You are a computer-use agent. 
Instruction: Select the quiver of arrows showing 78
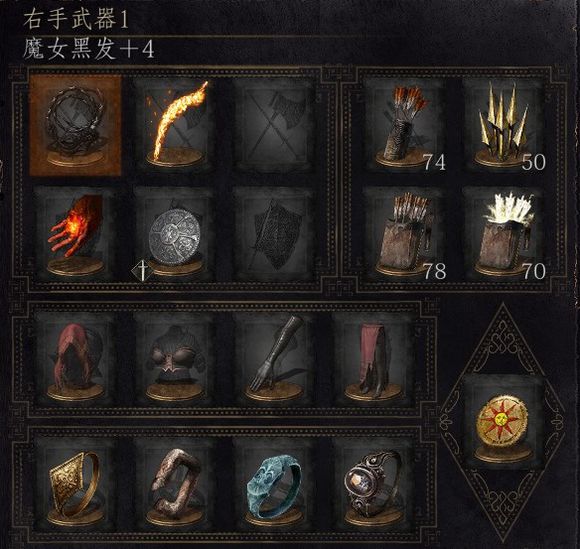(405, 234)
